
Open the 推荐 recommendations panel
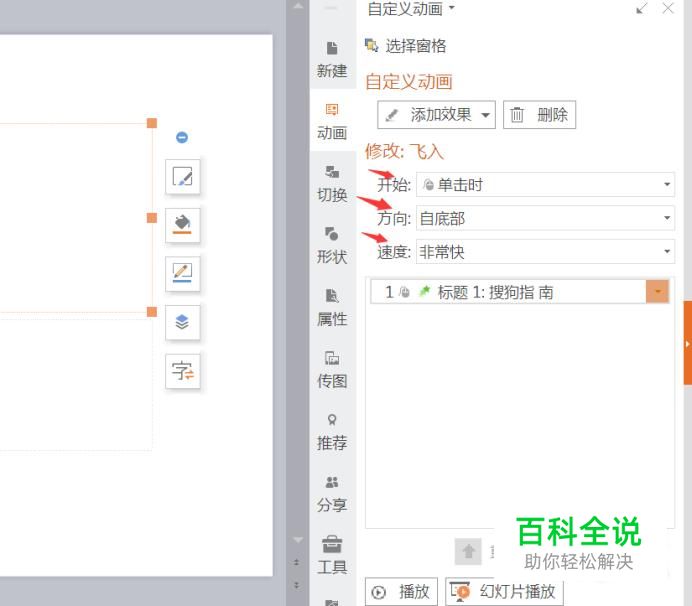coord(332,432)
